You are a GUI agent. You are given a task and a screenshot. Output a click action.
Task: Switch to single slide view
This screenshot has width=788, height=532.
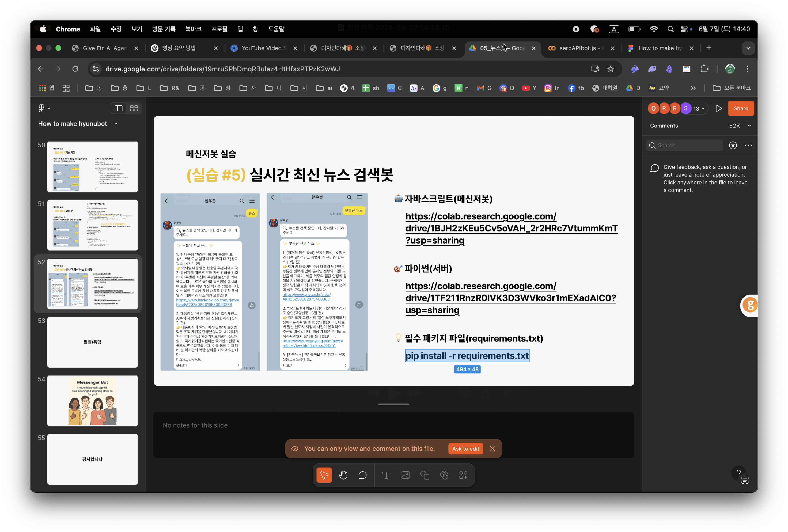coord(118,108)
